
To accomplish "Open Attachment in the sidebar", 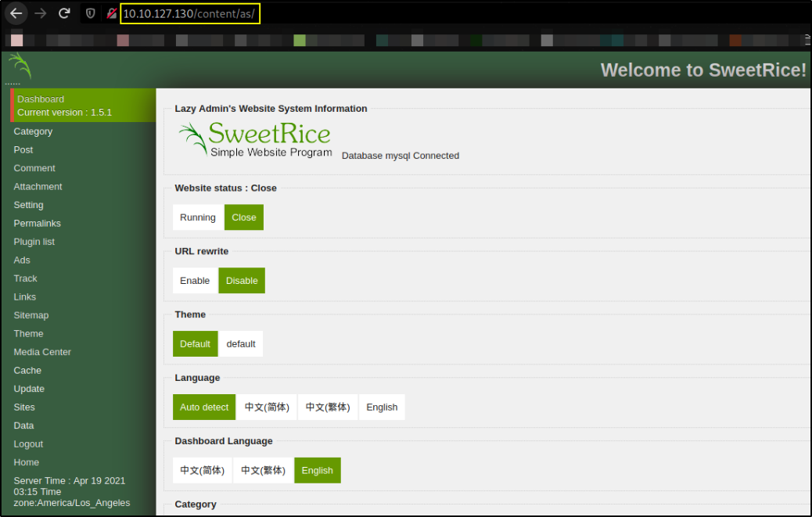I will (x=38, y=186).
